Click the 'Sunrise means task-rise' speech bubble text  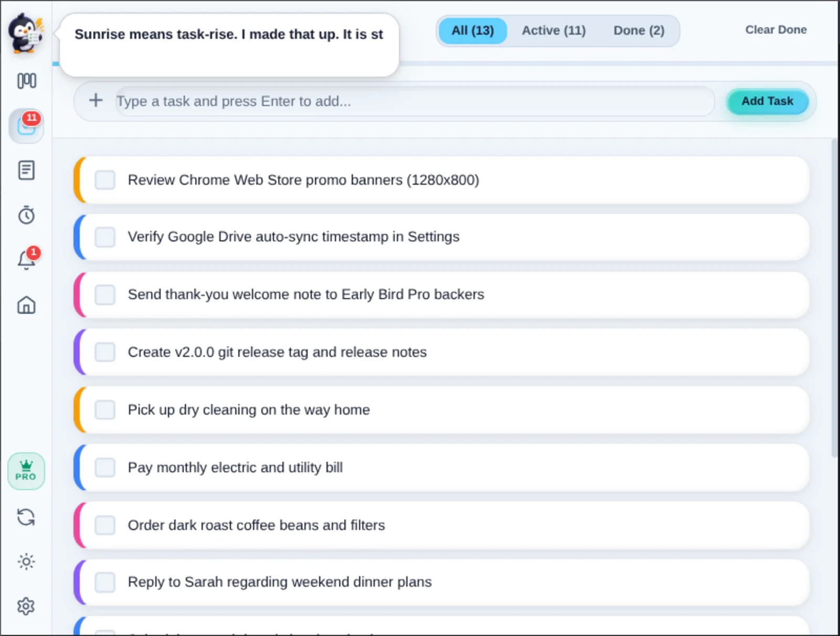(x=229, y=35)
